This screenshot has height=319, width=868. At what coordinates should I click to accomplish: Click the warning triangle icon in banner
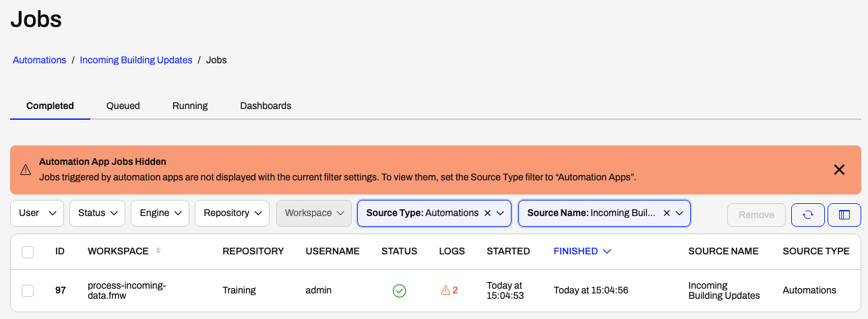point(25,170)
